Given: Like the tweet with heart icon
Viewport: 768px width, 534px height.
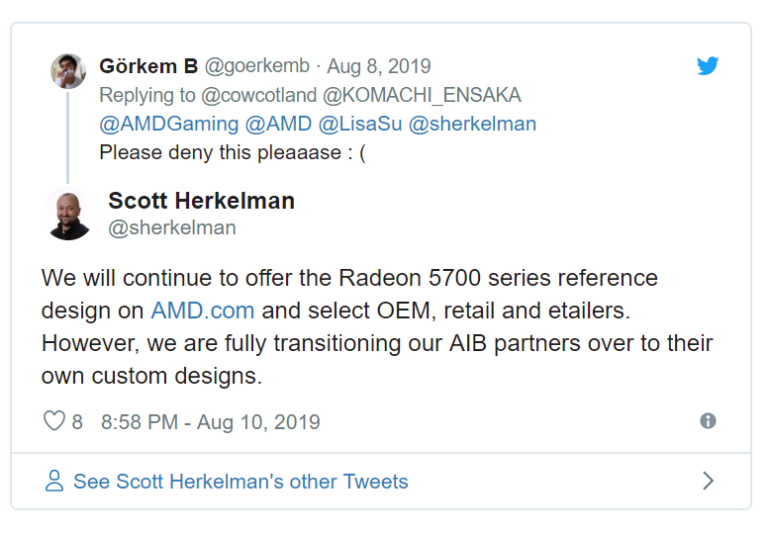Looking at the screenshot, I should click(53, 421).
